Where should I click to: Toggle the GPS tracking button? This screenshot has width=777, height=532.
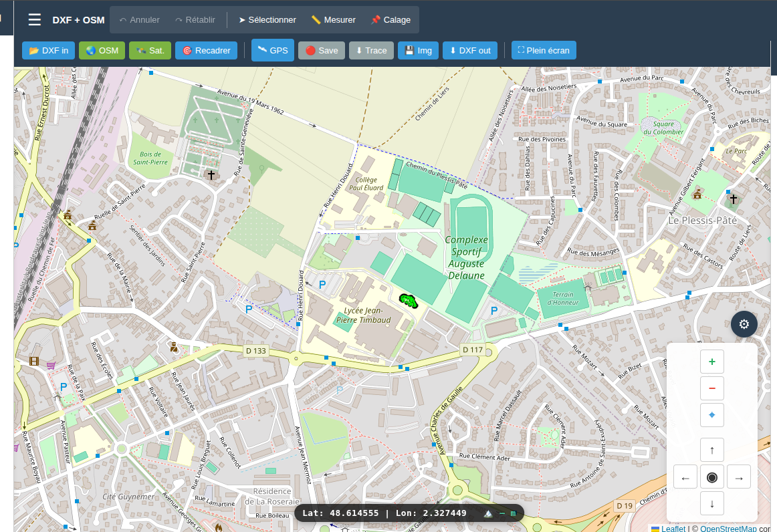pos(272,50)
